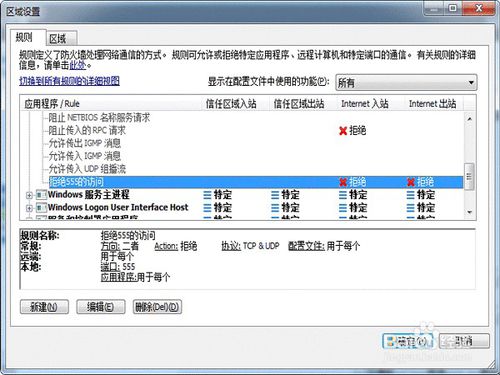Screen dimensions: 500x375
Task: Click the Internet 出站 column header
Action: pos(433,104)
